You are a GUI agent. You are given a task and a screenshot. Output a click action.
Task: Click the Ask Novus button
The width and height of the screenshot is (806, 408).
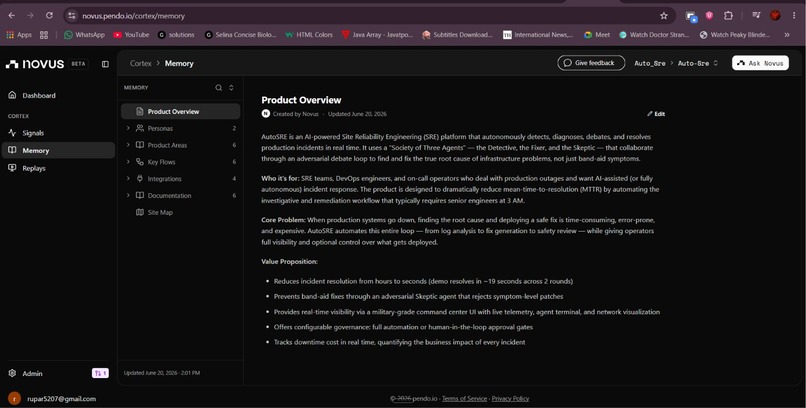760,63
